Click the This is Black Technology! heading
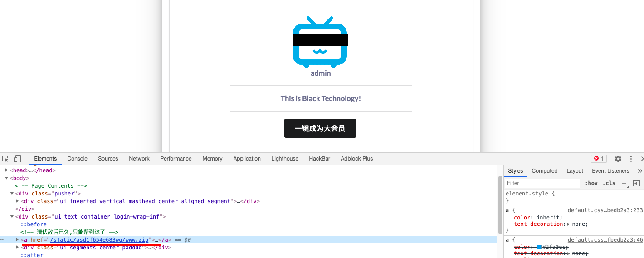The height and width of the screenshot is (258, 644). tap(321, 98)
